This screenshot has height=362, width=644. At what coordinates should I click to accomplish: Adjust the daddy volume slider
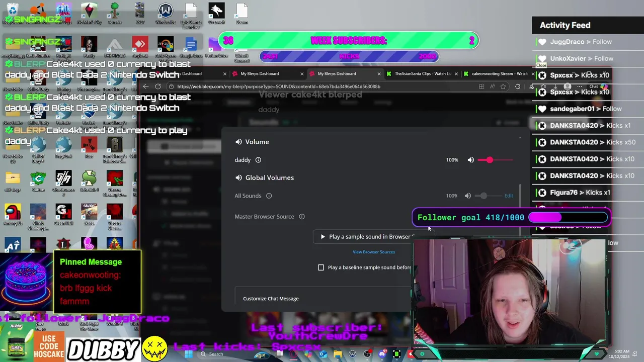coord(496,160)
